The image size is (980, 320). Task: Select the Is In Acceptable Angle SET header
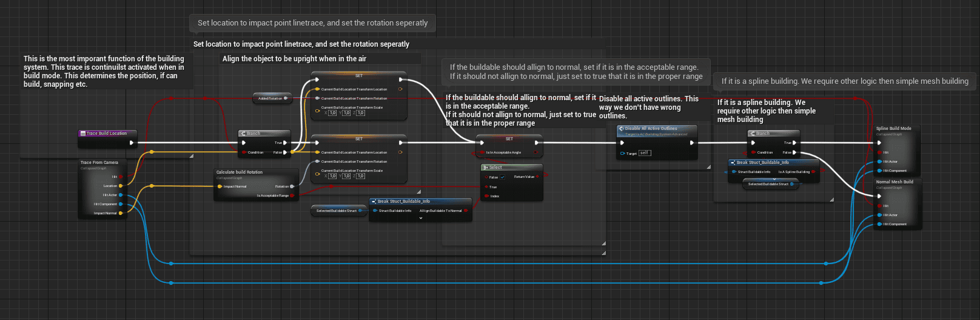pos(509,139)
